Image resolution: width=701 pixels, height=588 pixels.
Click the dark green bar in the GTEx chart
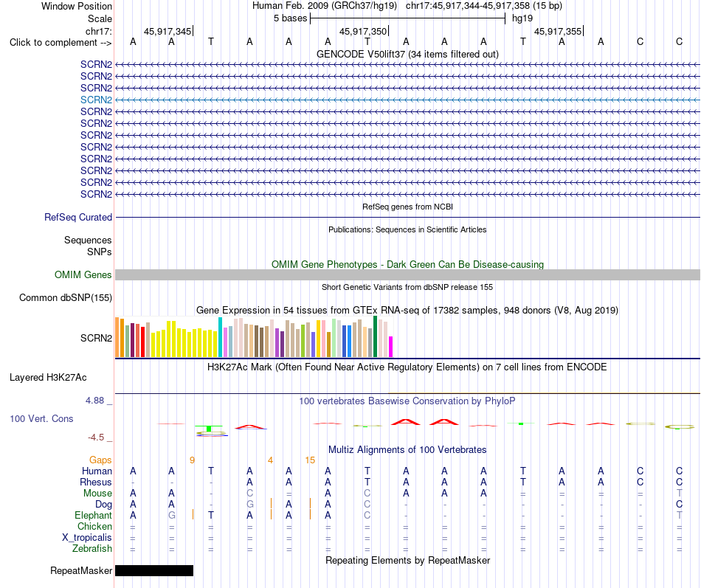(x=375, y=336)
